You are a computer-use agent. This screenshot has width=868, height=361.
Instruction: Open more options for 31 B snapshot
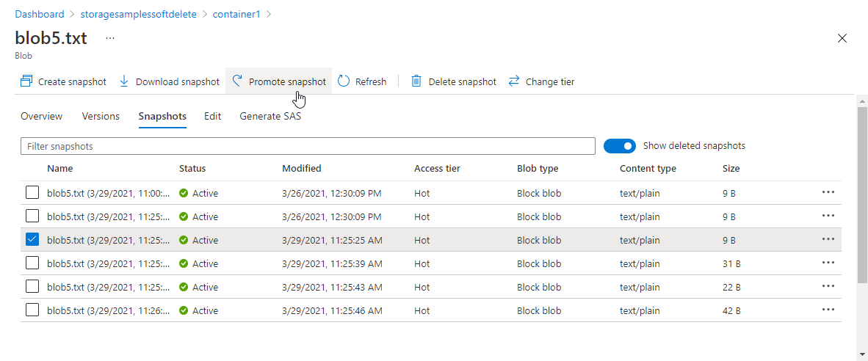click(x=828, y=263)
